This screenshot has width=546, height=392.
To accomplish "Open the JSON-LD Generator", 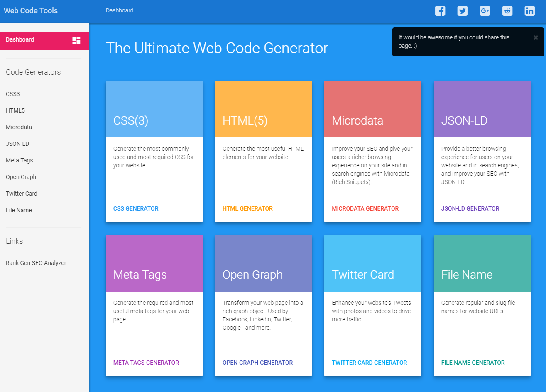I will [x=470, y=208].
